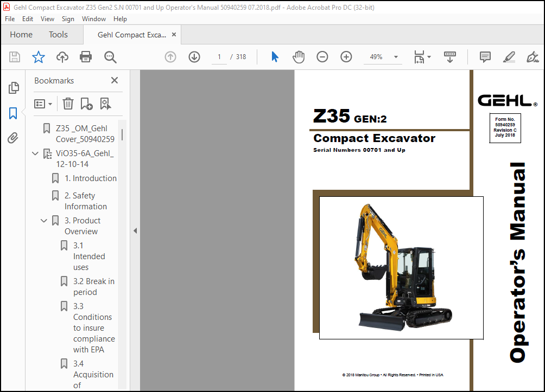Image resolution: width=545 pixels, height=392 pixels.
Task: Switch to the Home tab
Action: pyautogui.click(x=21, y=35)
